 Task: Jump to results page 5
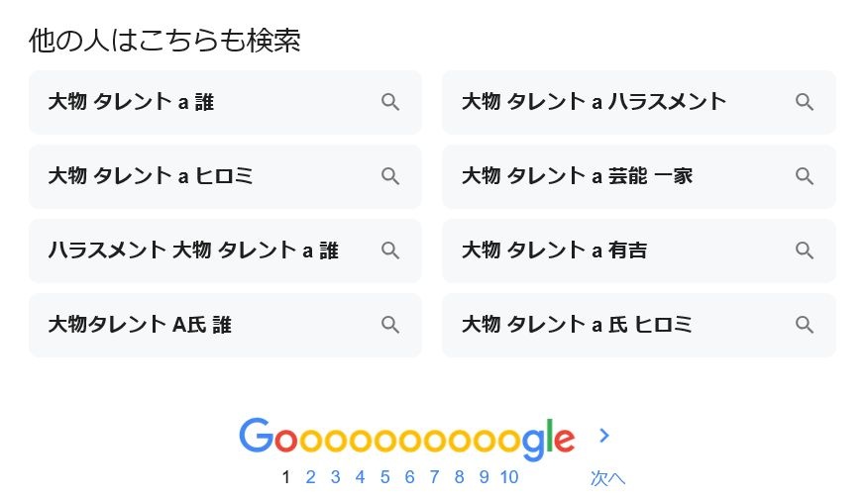coord(384,477)
